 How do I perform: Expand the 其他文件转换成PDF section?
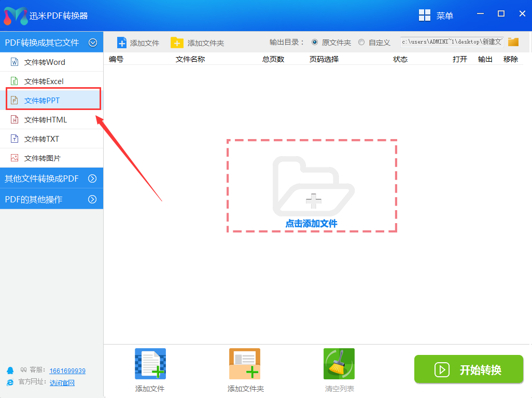[x=92, y=179]
